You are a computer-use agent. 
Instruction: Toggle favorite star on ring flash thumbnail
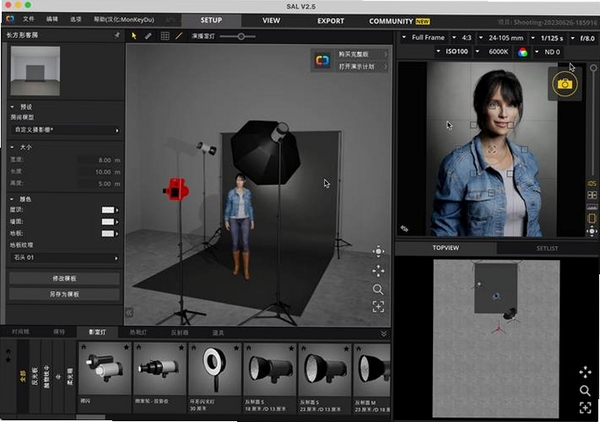[236, 348]
